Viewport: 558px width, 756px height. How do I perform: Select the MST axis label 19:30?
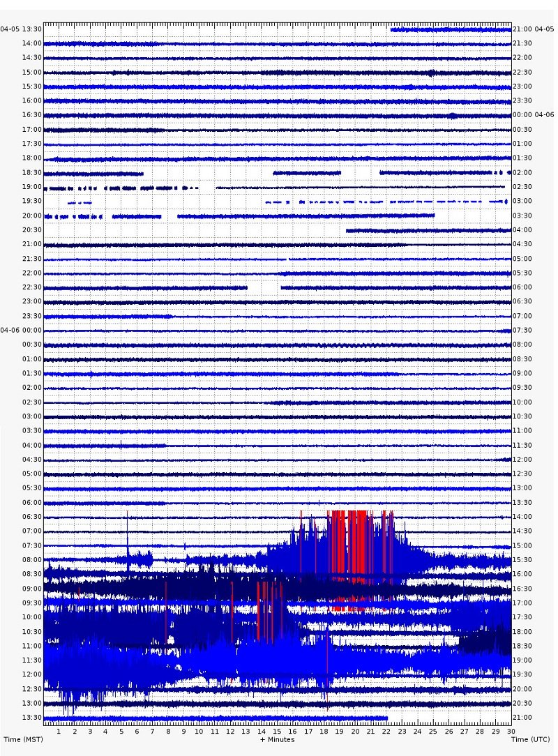(32, 201)
